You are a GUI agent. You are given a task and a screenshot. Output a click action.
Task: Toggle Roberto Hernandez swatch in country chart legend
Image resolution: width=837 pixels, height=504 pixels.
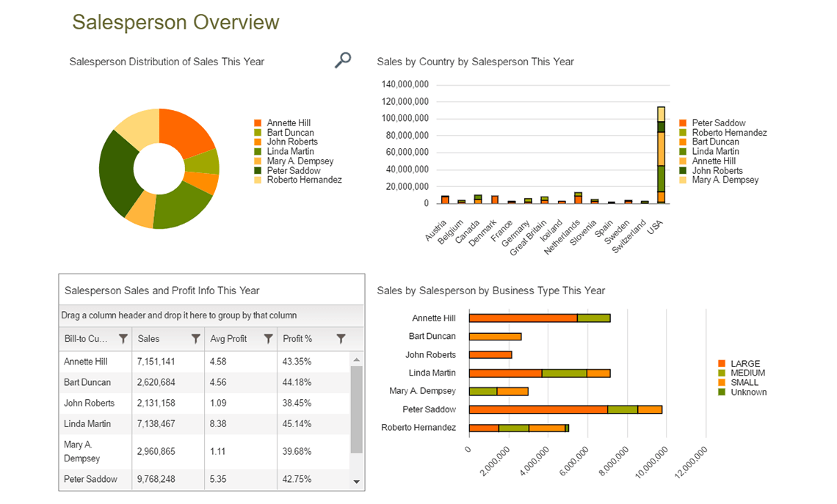point(683,133)
